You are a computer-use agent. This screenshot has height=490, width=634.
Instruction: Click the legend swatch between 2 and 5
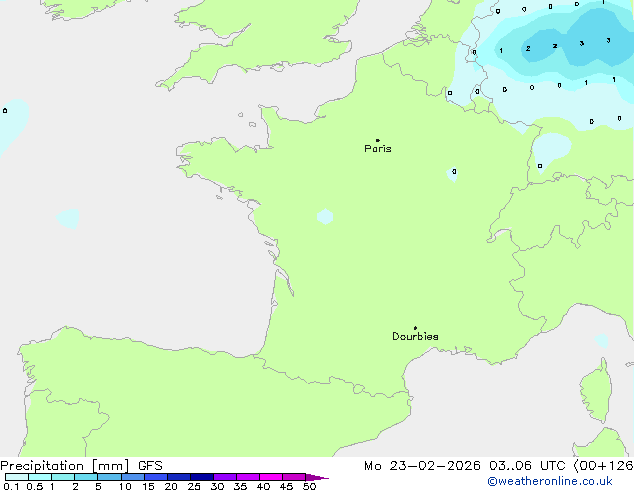[86, 477]
